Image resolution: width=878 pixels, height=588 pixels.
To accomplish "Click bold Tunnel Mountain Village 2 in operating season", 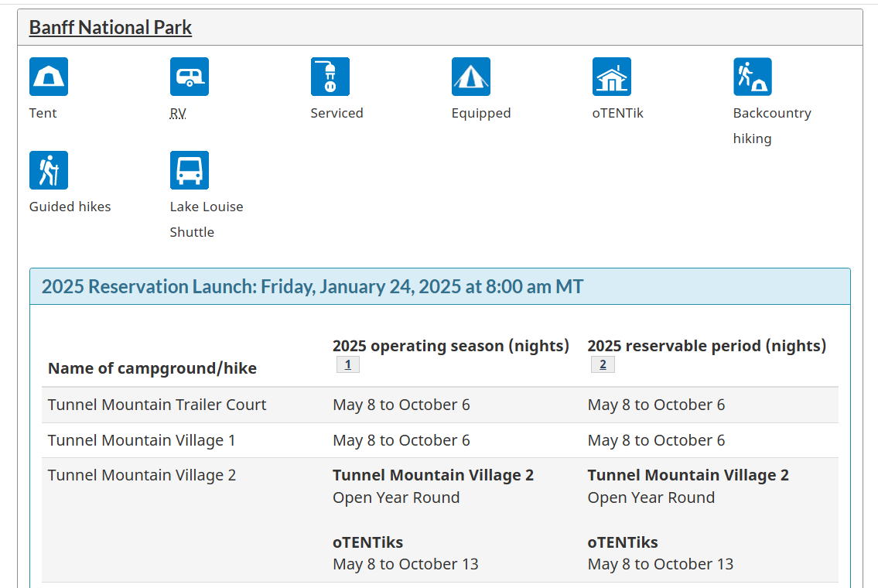I will tap(433, 476).
